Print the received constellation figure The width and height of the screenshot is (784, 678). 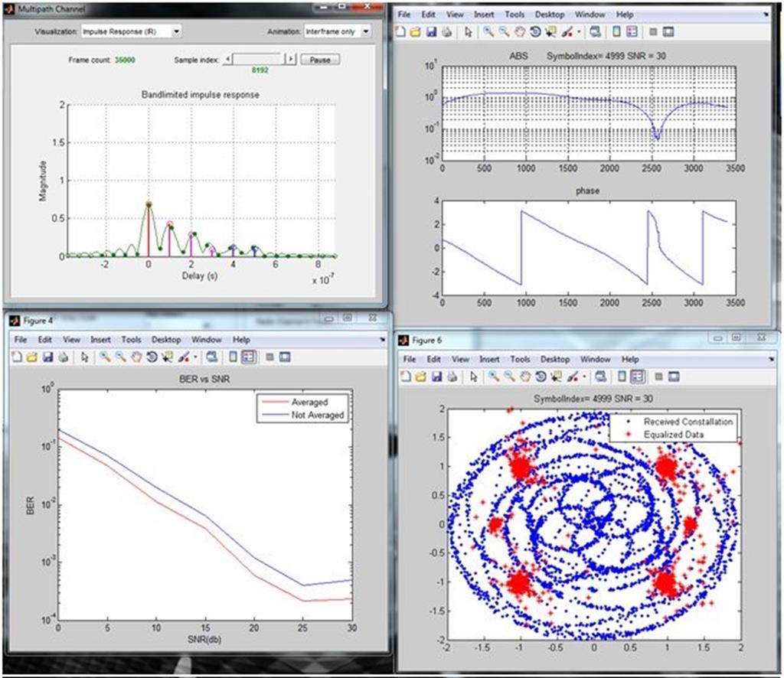click(452, 376)
